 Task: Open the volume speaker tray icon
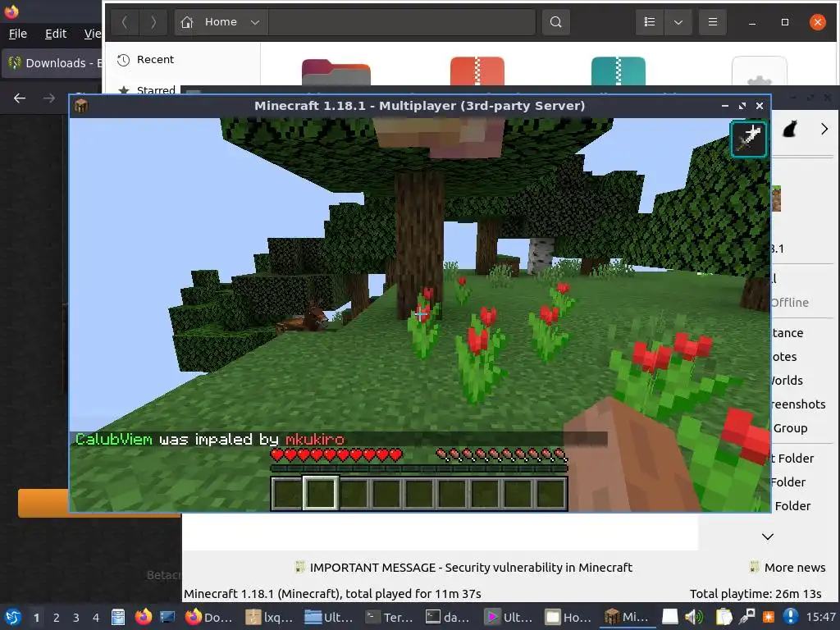point(694,617)
